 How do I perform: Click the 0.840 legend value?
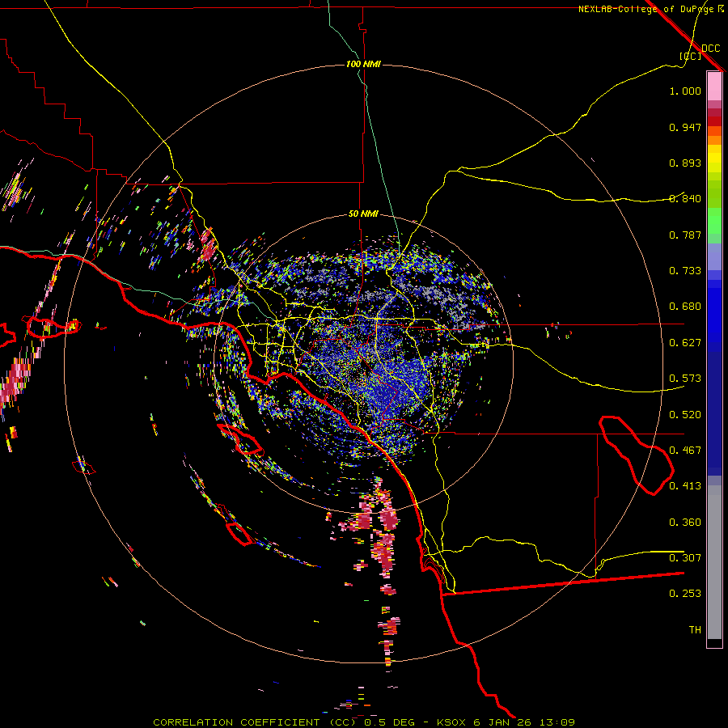[x=685, y=199]
